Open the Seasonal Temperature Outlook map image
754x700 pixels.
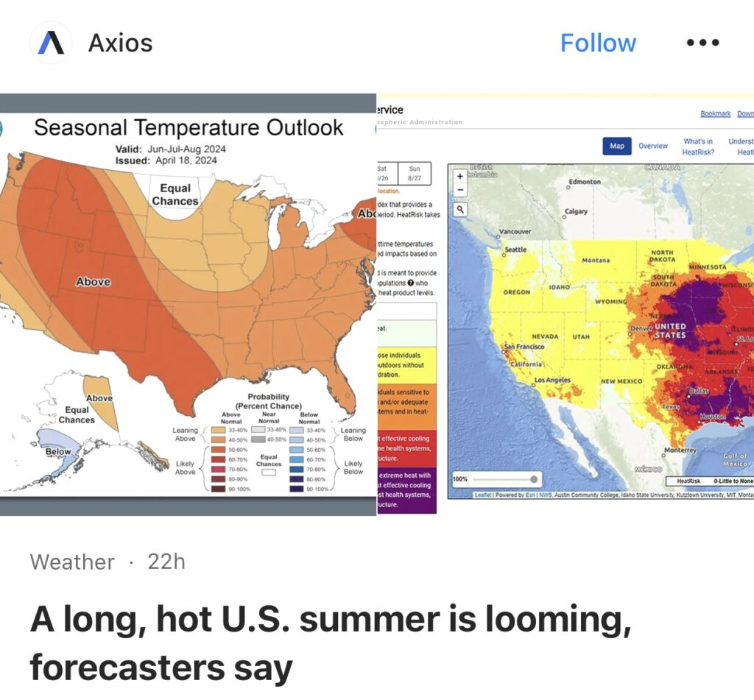pos(188,304)
